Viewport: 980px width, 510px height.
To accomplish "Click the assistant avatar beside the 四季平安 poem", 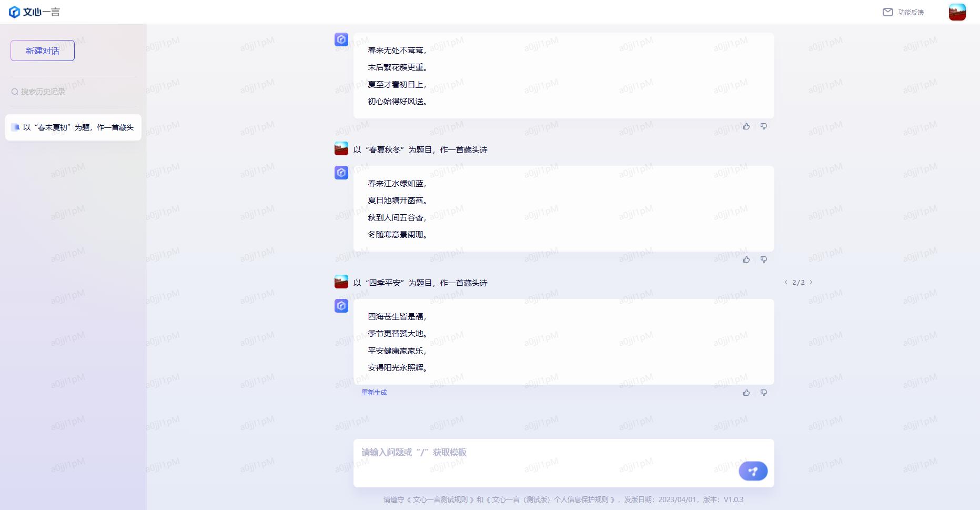I will point(341,305).
